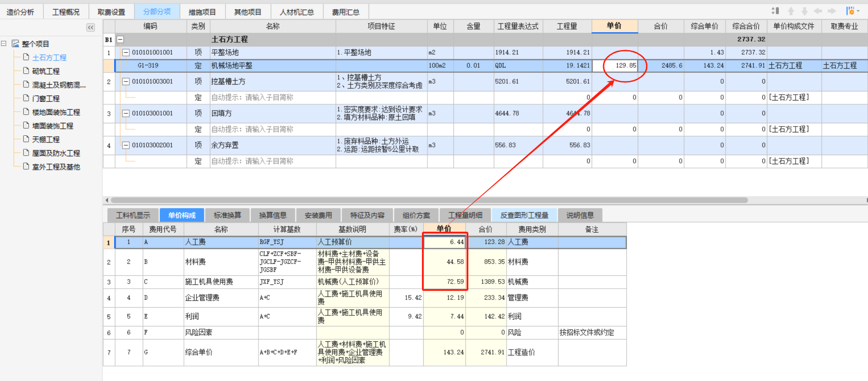Open the 人材机汇总 tab
This screenshot has height=381, width=868.
[x=297, y=12]
